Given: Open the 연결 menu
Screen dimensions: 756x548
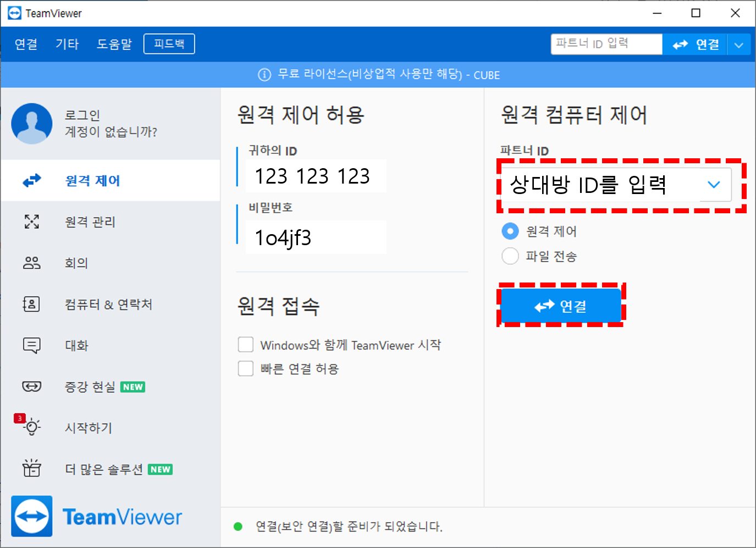Looking at the screenshot, I should click(26, 44).
